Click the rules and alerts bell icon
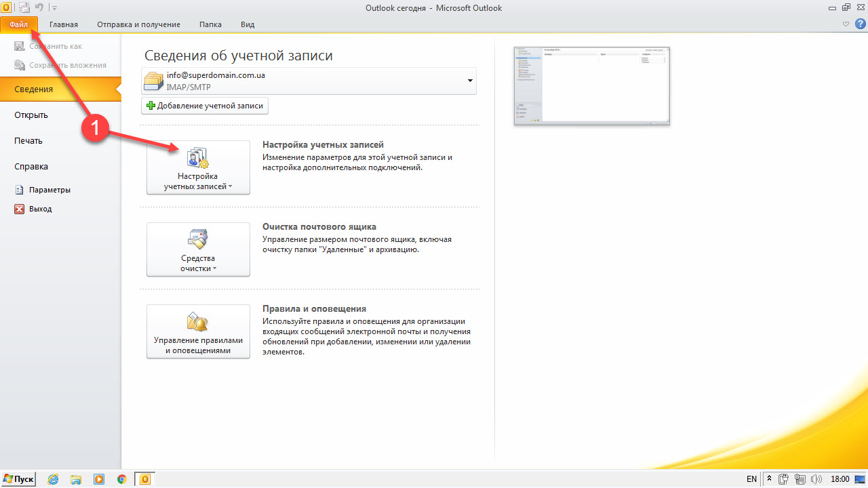The height and width of the screenshot is (488, 868). (x=197, y=321)
